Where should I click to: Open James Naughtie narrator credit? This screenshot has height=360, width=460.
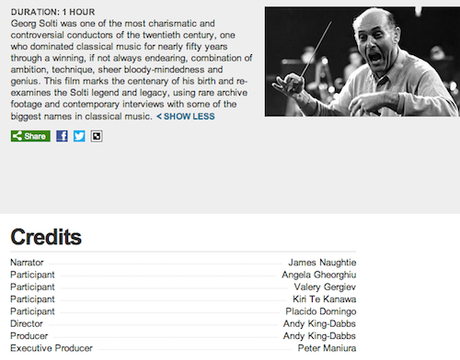[x=322, y=263]
